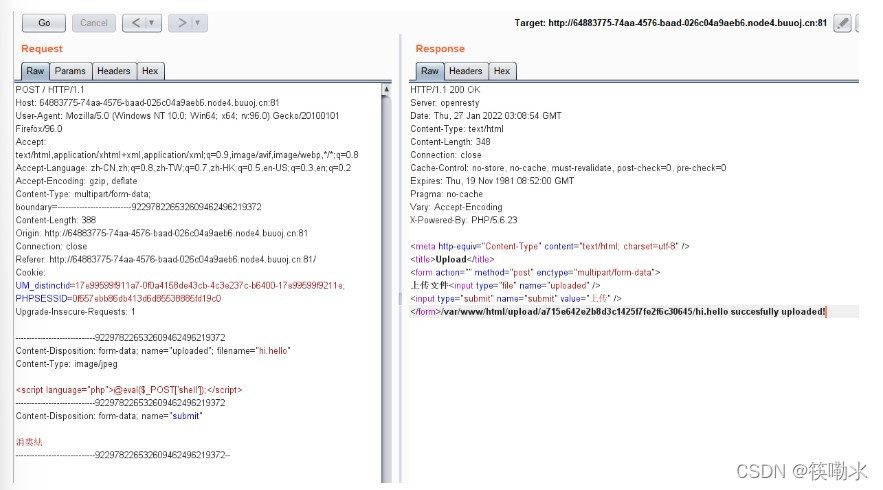Screen dimensions: 883x490
Task: Click the 'Content-Type: image/jpeg' line
Action: coord(66,364)
